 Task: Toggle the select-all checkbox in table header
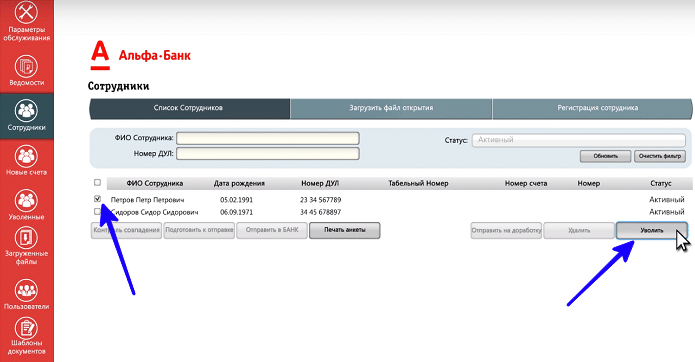click(98, 183)
